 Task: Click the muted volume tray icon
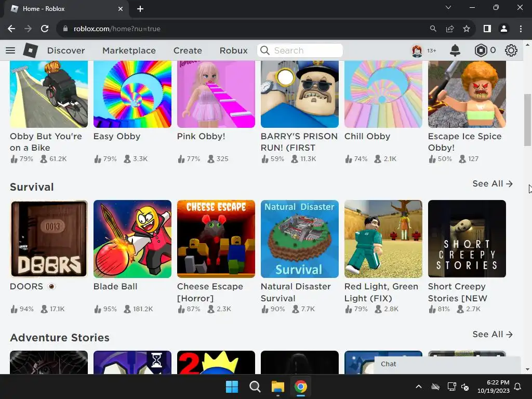pyautogui.click(x=465, y=387)
